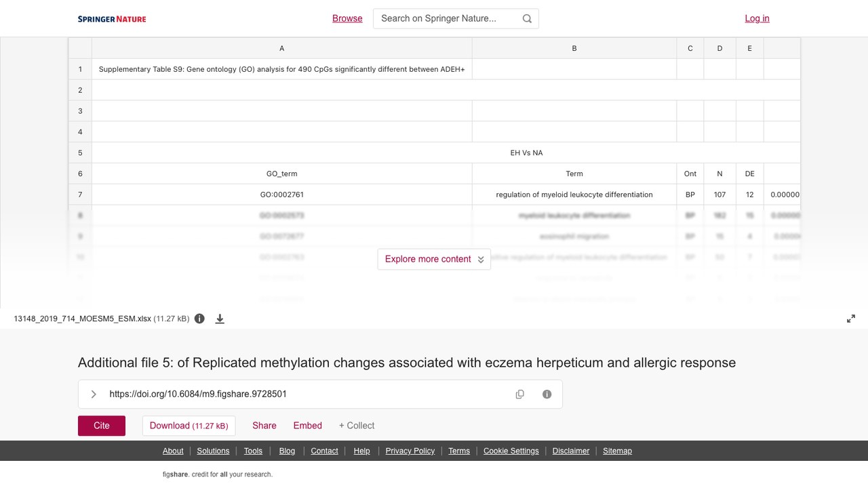The width and height of the screenshot is (868, 488).
Task: Select the 'GO_term' header cell
Action: click(282, 174)
